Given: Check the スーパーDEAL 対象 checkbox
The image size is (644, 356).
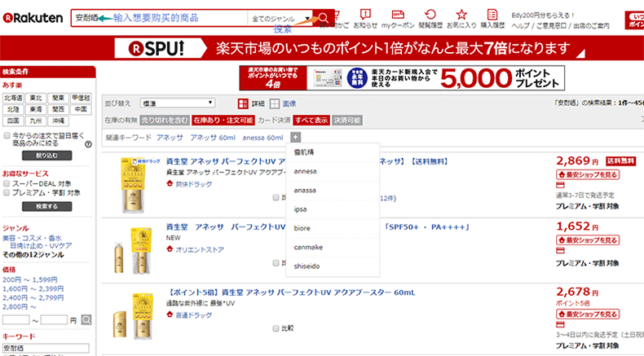Looking at the screenshot, I should coord(7,184).
